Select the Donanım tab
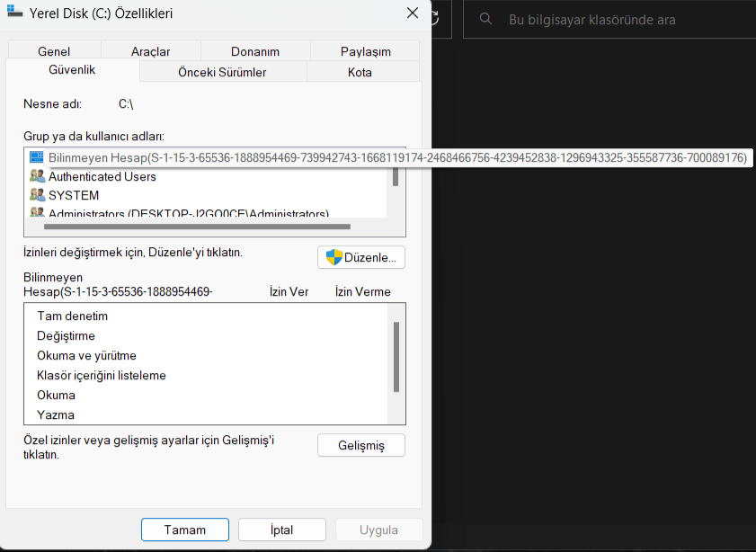Viewport: 756px width, 552px height. click(255, 51)
